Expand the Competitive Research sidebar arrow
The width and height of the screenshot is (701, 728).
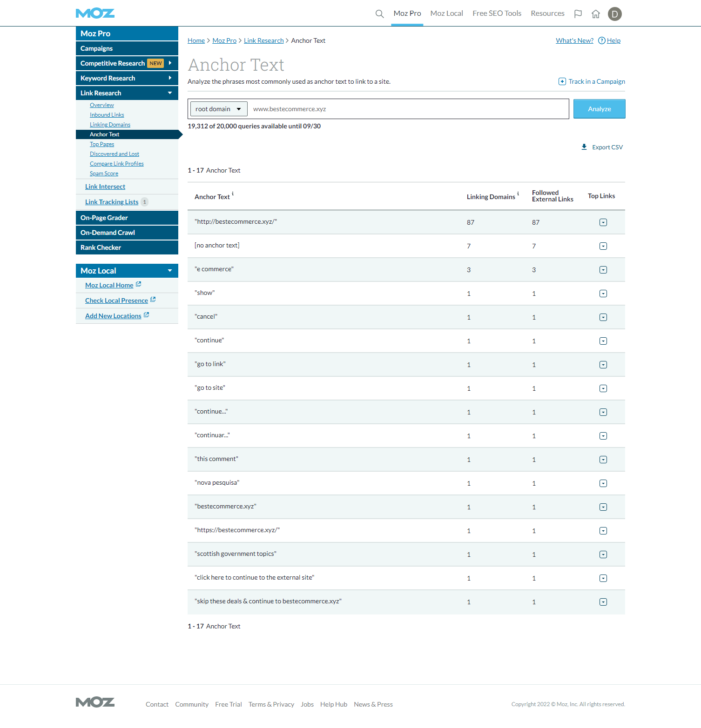170,63
